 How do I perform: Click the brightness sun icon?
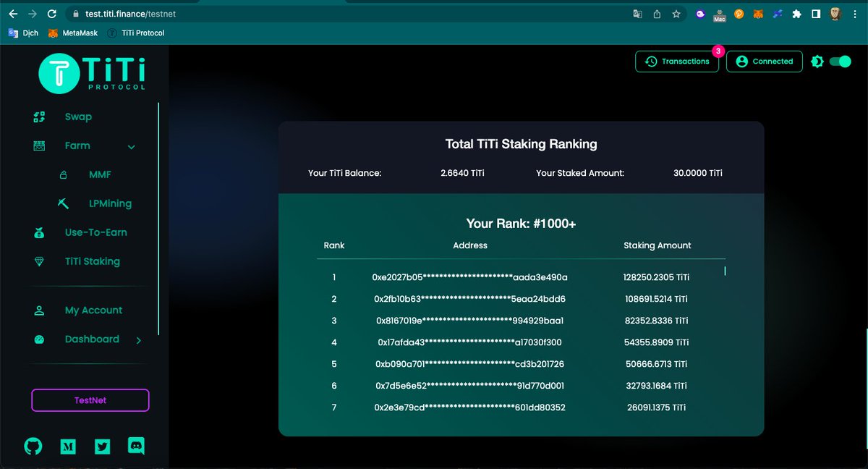click(x=817, y=62)
